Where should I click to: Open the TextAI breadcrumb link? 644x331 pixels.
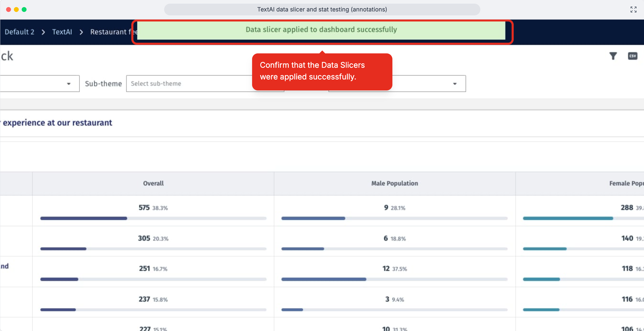point(62,32)
